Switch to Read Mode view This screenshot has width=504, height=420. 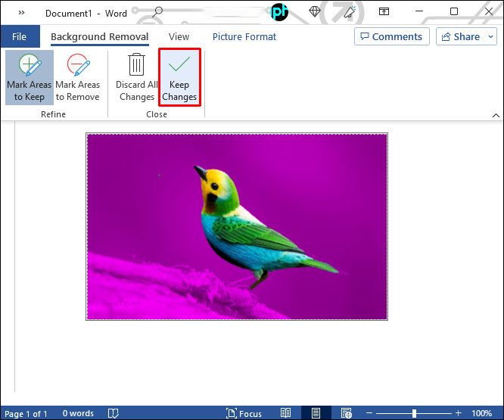click(x=285, y=413)
